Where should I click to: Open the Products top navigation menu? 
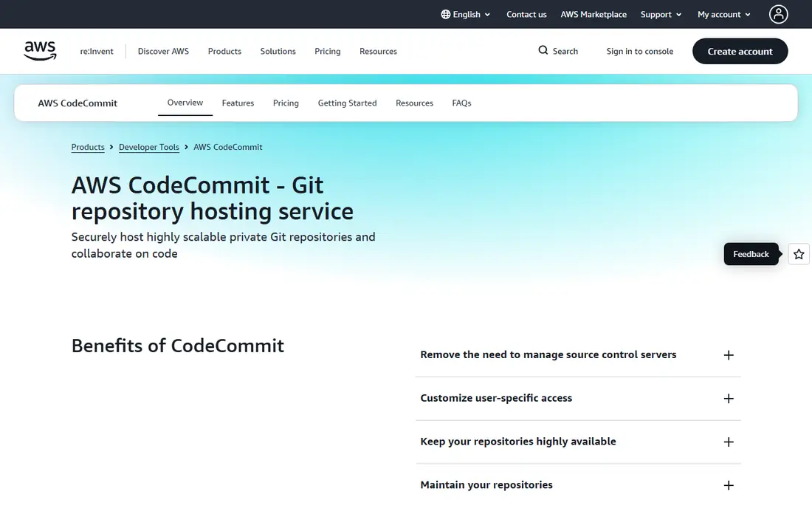click(224, 51)
